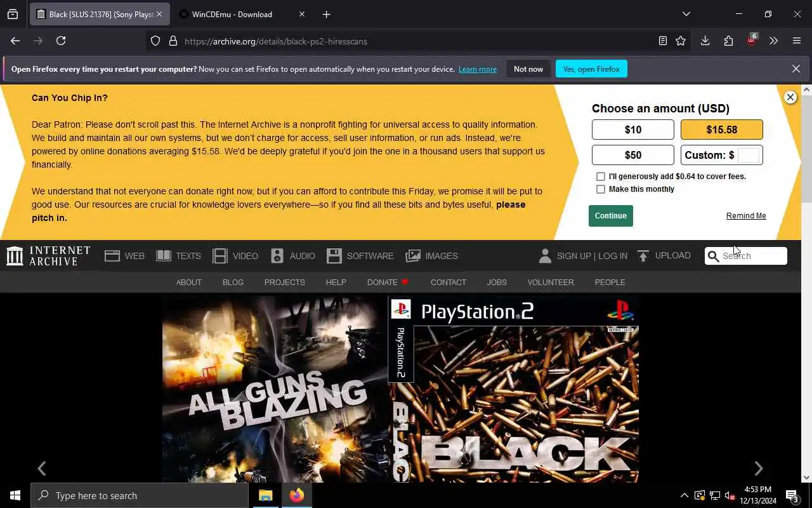Close the donation banner with X
Viewport: 812px width, 508px height.
[790, 97]
